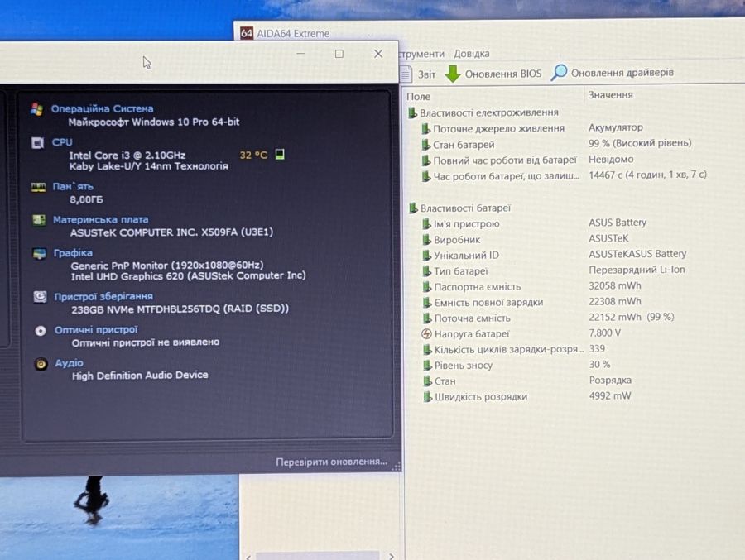Click the disc icon beside Оптичні пристрої
Screen dimensions: 745x560
(x=41, y=331)
